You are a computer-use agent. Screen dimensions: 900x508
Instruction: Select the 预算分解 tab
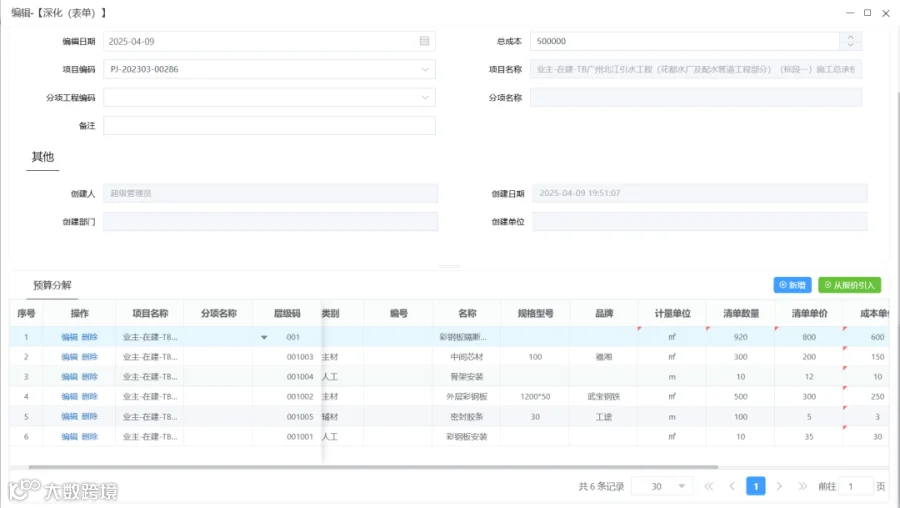point(52,285)
